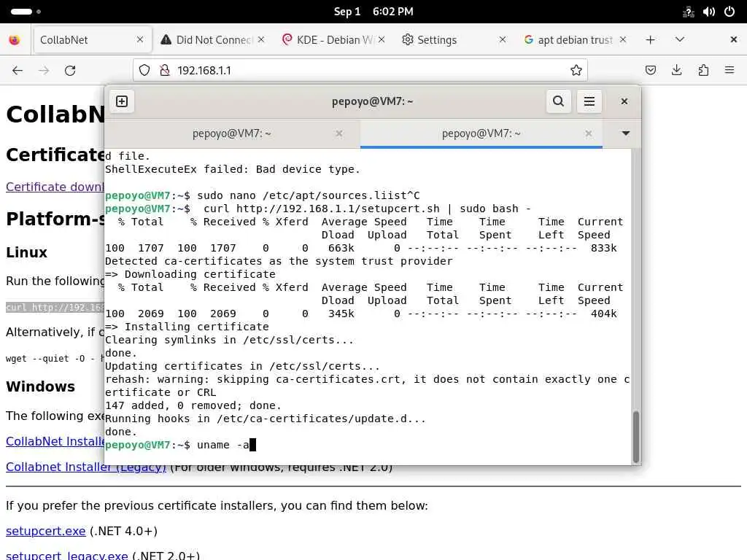Image resolution: width=747 pixels, height=560 pixels.
Task: Switch to the first pepoyo@VM7 terminal tab
Action: [x=232, y=134]
